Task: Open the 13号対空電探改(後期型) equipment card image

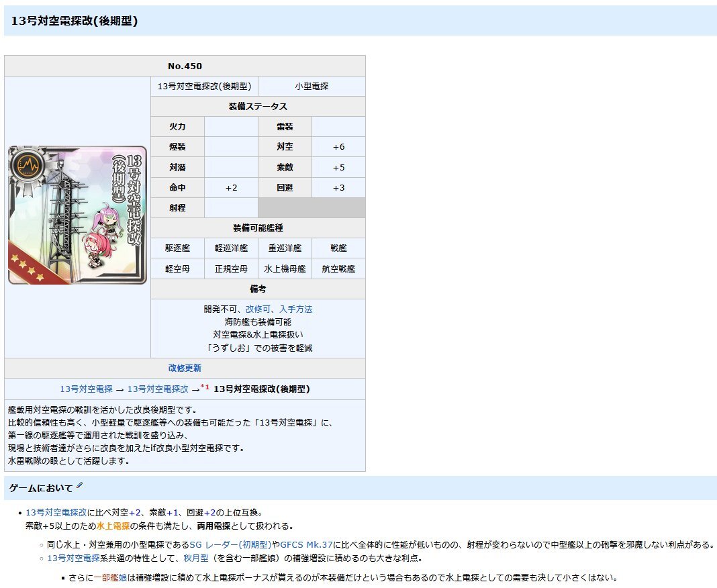Action: (x=77, y=215)
